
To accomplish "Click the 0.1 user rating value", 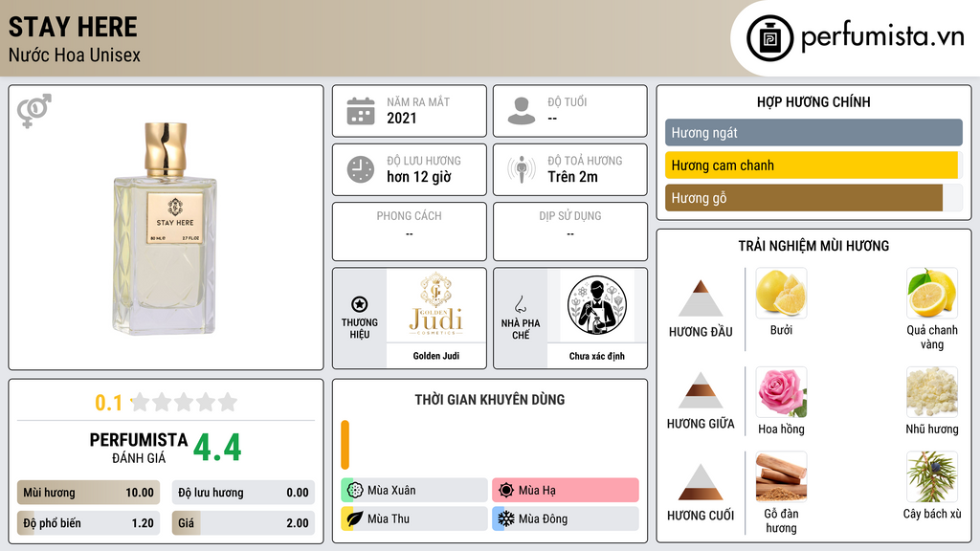I will point(108,403).
